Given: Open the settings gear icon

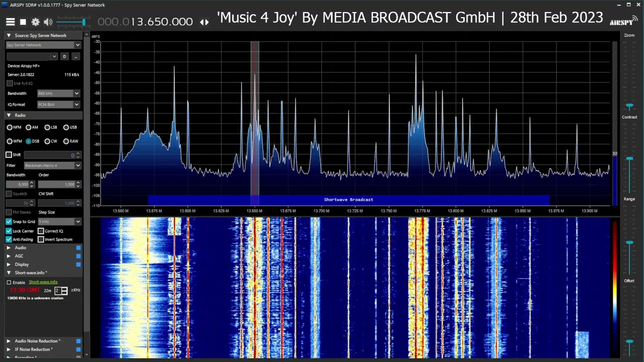Looking at the screenshot, I should [x=35, y=22].
